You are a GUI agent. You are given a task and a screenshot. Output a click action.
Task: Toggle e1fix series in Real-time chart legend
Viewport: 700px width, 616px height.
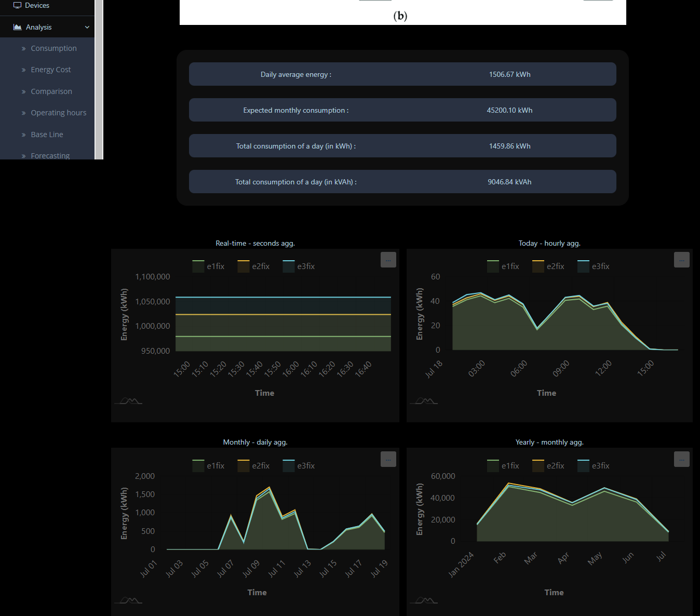click(x=208, y=266)
